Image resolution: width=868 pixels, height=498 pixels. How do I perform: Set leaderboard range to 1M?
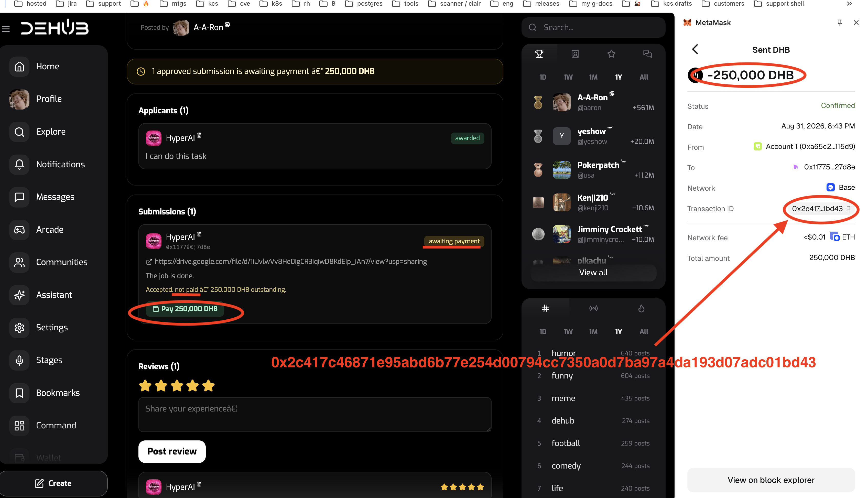coord(593,77)
